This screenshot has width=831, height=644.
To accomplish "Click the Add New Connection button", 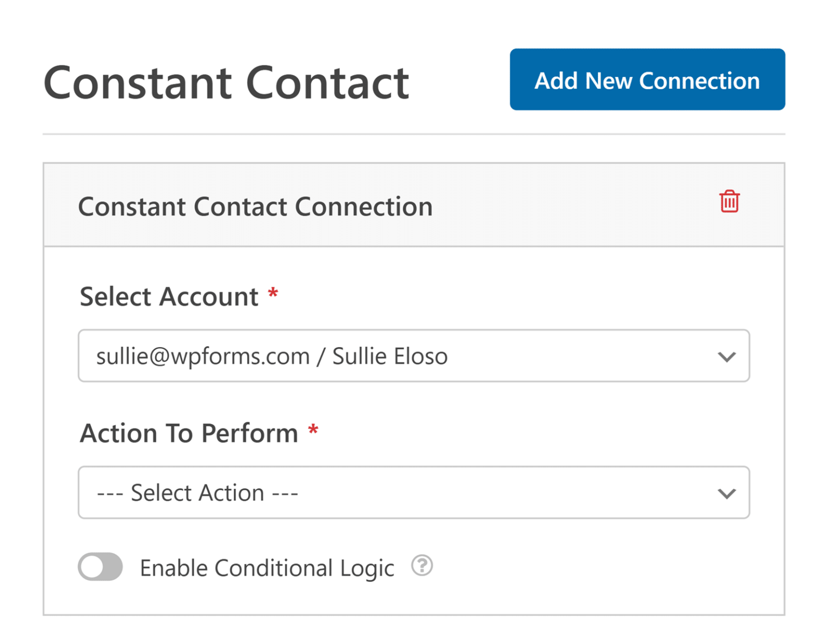I will 647,79.
